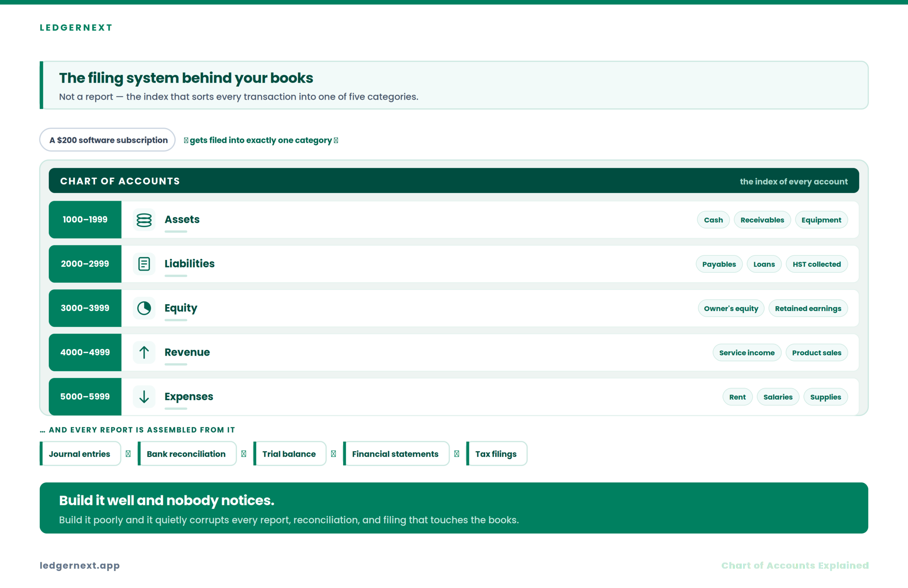Screen dimensions: 908x588
Task: Click the Chart of Accounts header bar
Action: [454, 181]
